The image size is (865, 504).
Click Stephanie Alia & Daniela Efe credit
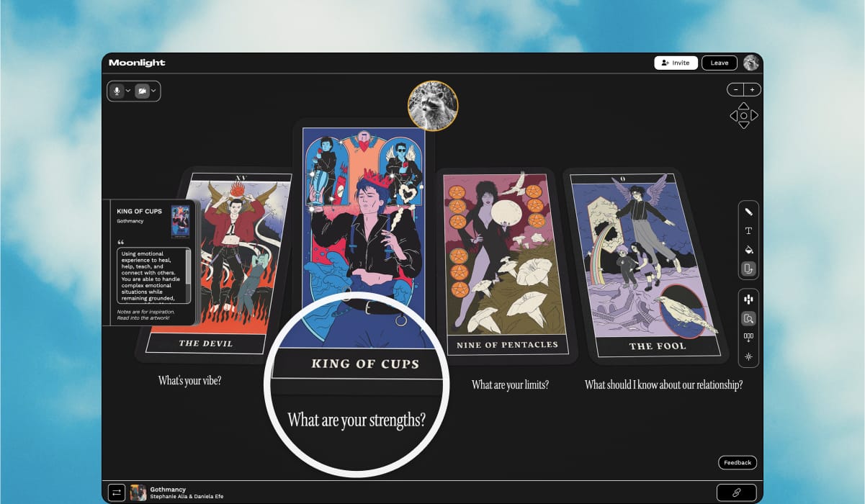click(x=187, y=497)
